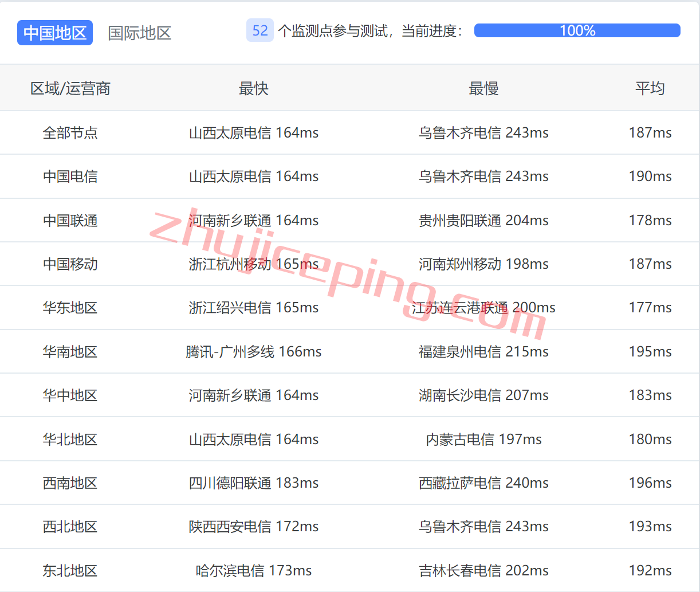Screen dimensions: 700x592
Task: Select 腾讯-广州多线 166ms entry
Action: tap(253, 351)
